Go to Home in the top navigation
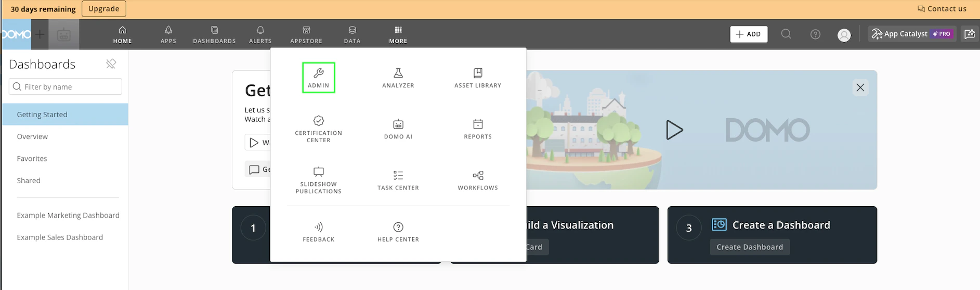980x290 pixels. (x=123, y=34)
